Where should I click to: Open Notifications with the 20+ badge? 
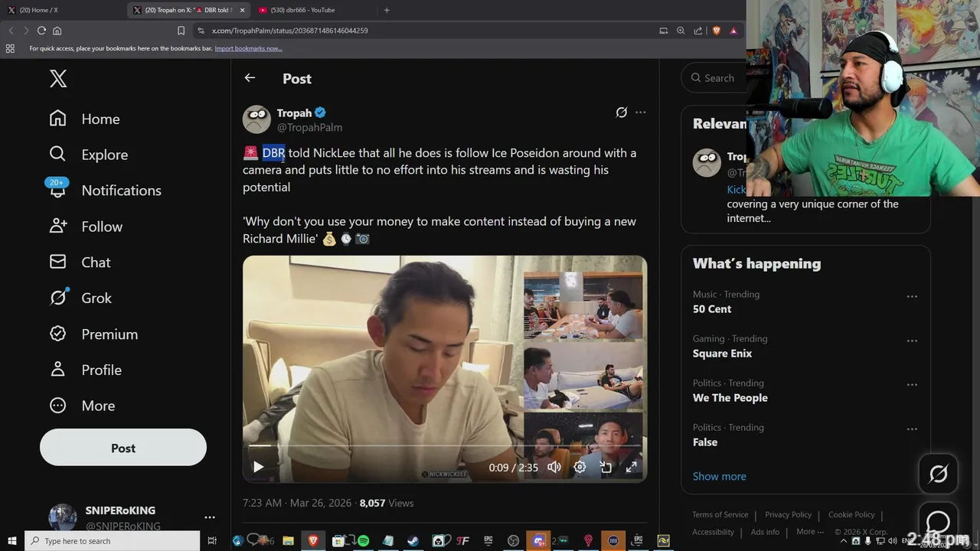(104, 191)
